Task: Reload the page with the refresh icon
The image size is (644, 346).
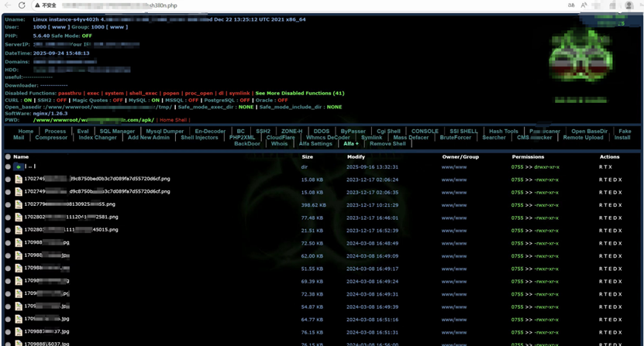Action: click(x=22, y=5)
